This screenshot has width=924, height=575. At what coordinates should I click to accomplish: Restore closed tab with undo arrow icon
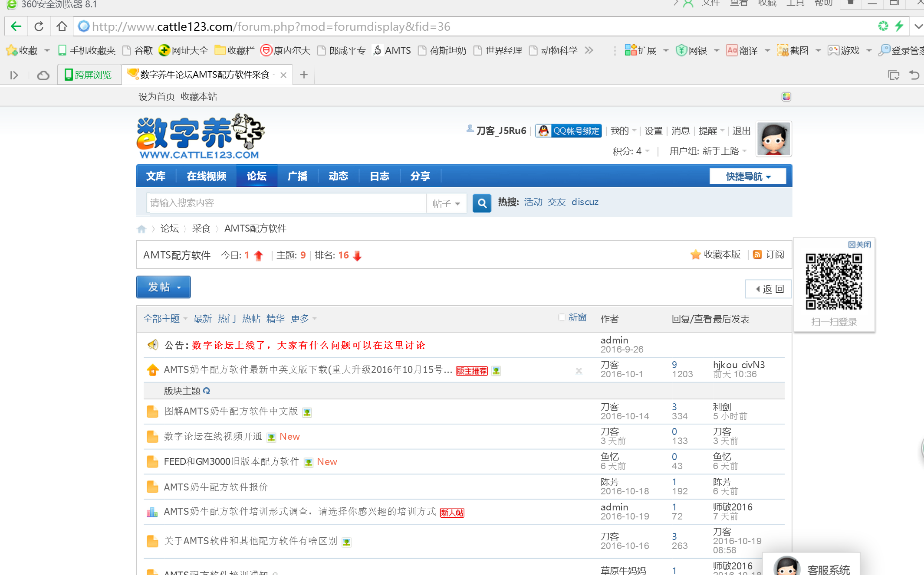tap(914, 75)
